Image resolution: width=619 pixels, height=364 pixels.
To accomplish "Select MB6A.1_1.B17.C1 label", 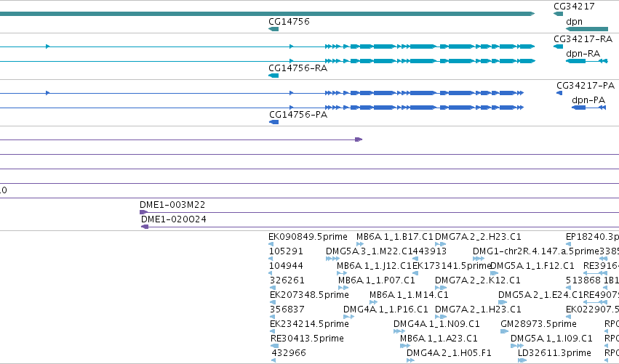I will [395, 237].
